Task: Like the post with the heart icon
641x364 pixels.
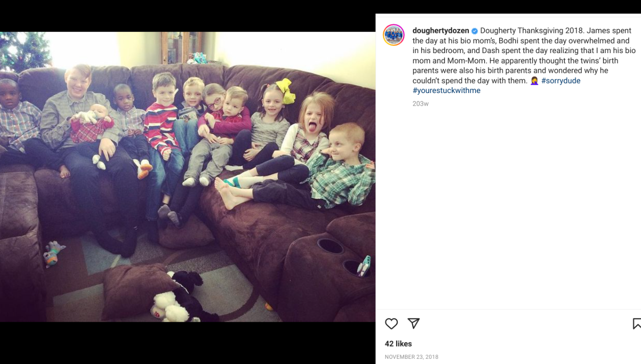Action: (x=391, y=324)
